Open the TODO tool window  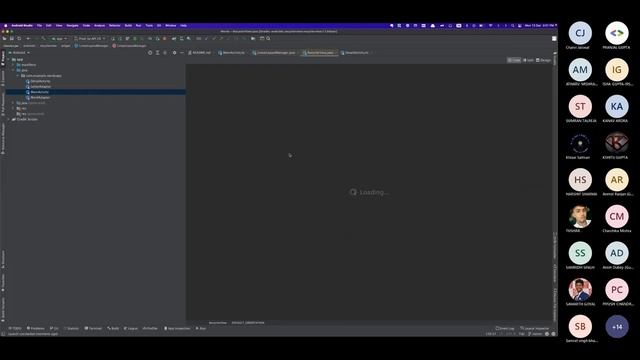15,328
